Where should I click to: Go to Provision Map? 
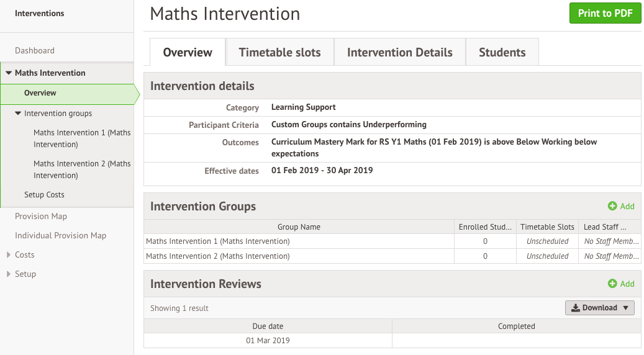tap(40, 216)
